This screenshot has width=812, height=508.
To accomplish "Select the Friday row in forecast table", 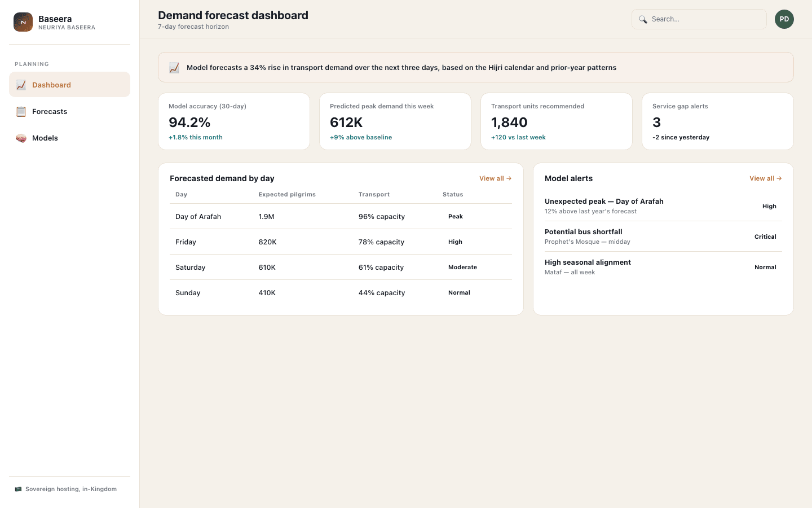I will 341,242.
